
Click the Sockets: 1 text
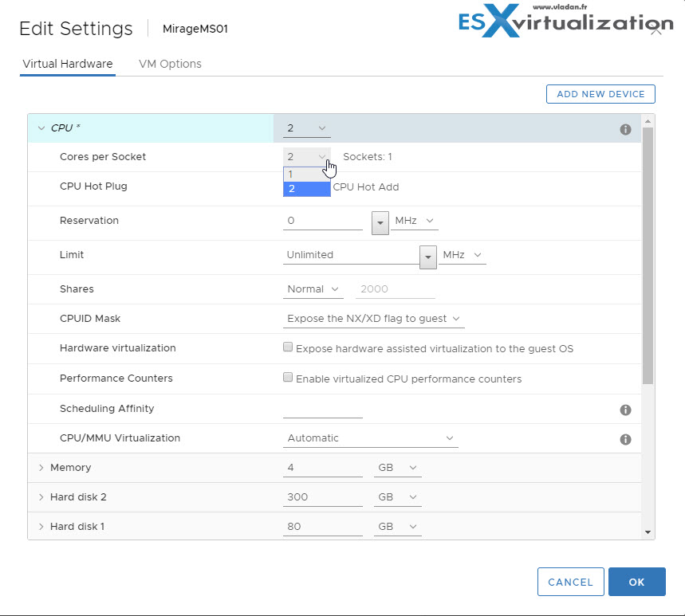coord(368,157)
